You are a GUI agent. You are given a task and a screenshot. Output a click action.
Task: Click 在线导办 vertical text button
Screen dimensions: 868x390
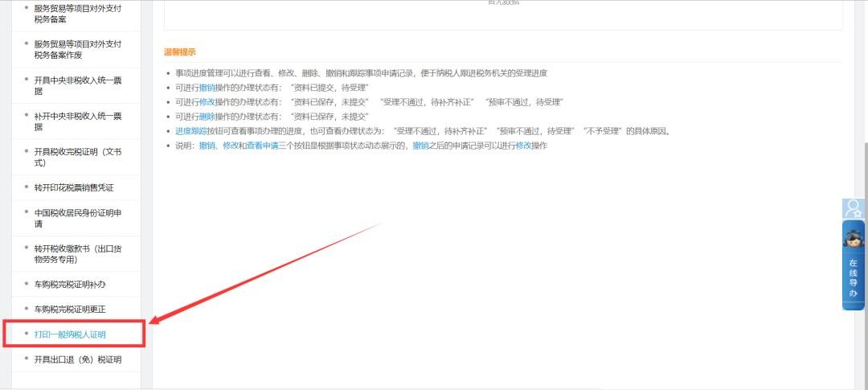coord(853,277)
